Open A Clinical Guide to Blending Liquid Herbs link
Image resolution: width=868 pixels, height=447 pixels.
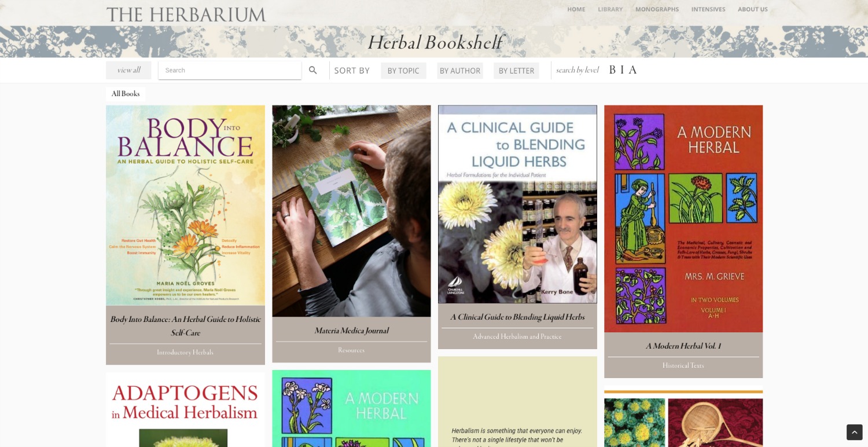coord(517,317)
